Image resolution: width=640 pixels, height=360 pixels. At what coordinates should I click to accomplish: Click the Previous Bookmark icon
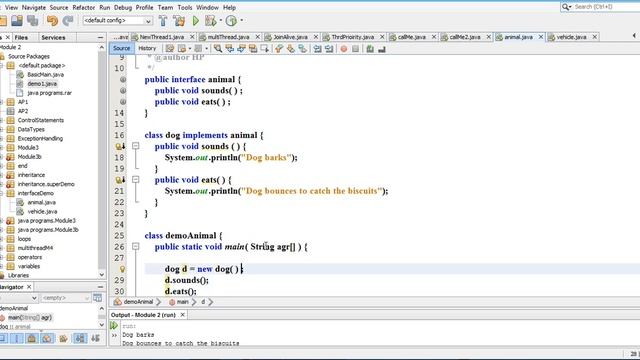tap(279, 49)
